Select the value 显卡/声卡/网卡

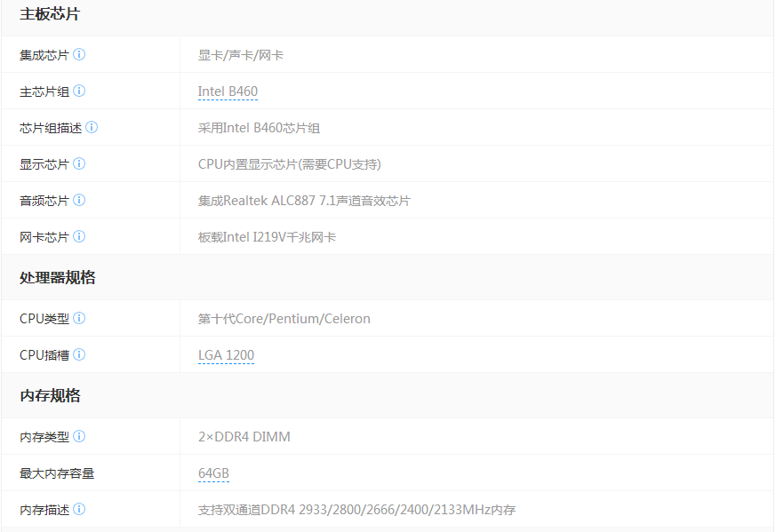point(241,55)
